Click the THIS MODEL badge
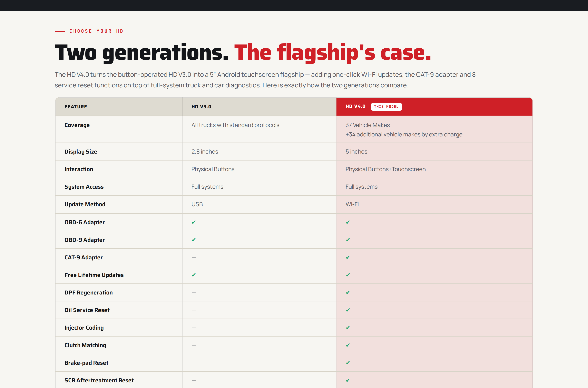Viewport: 588px width, 388px height. [x=386, y=107]
